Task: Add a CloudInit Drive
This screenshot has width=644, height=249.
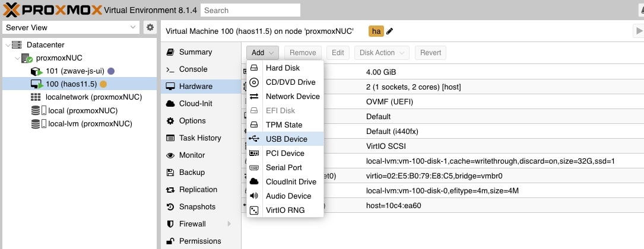Action: tap(285, 182)
